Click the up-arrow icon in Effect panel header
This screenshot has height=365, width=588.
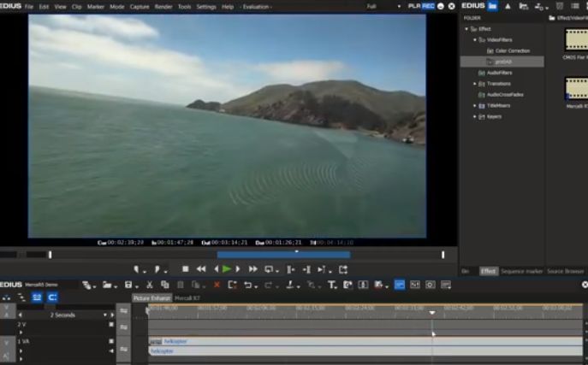[x=508, y=6]
